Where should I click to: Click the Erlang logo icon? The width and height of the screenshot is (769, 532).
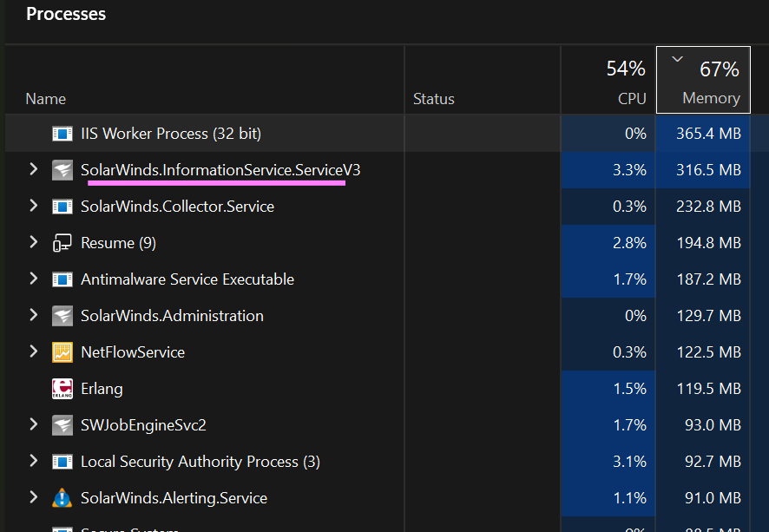(x=62, y=389)
